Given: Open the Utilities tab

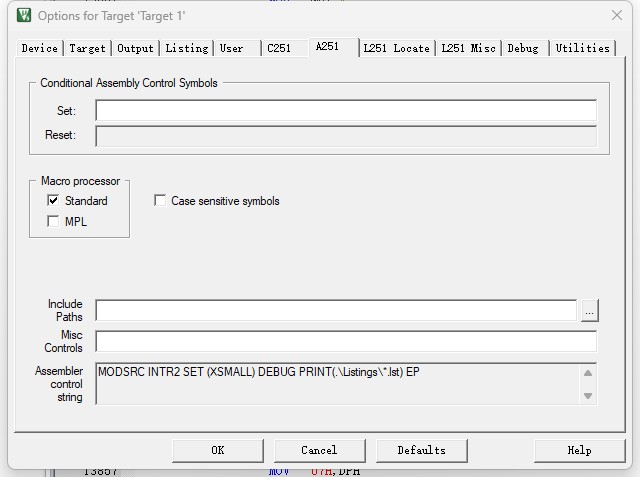Looking at the screenshot, I should coord(582,48).
